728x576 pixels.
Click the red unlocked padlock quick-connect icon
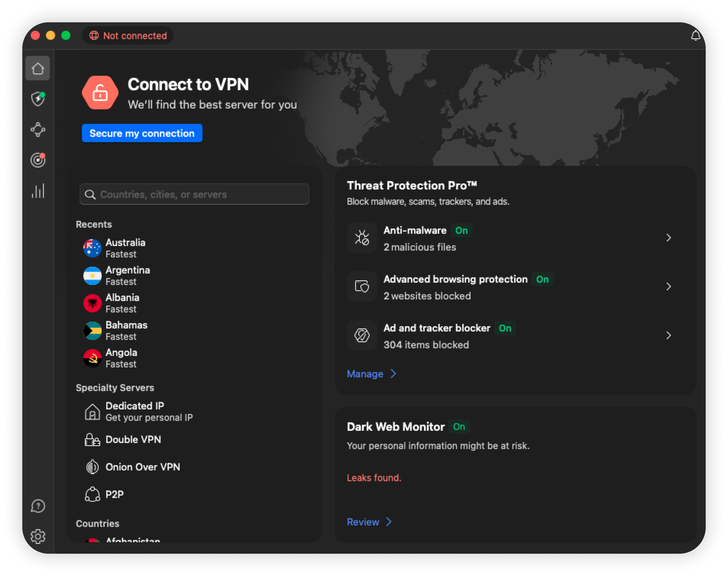tap(100, 93)
